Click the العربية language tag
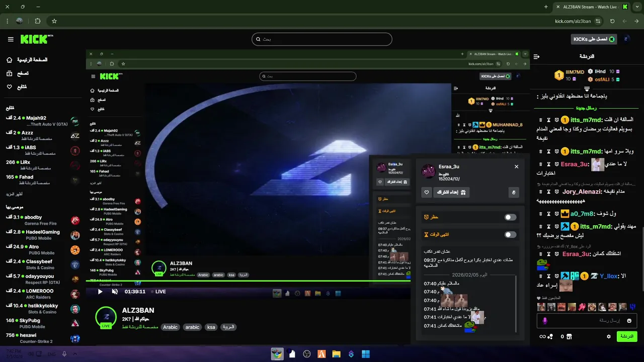 [228, 327]
